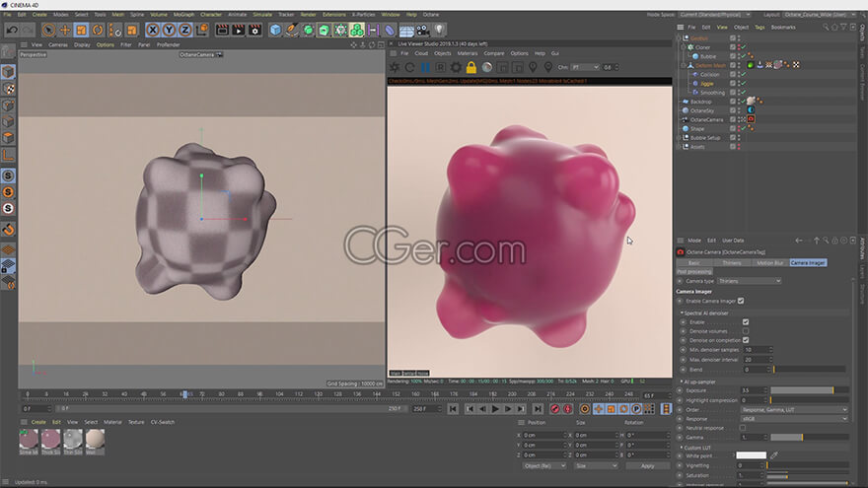Screen dimensions: 868x488
Task: Adjust the Gamma slider
Action: click(x=810, y=437)
